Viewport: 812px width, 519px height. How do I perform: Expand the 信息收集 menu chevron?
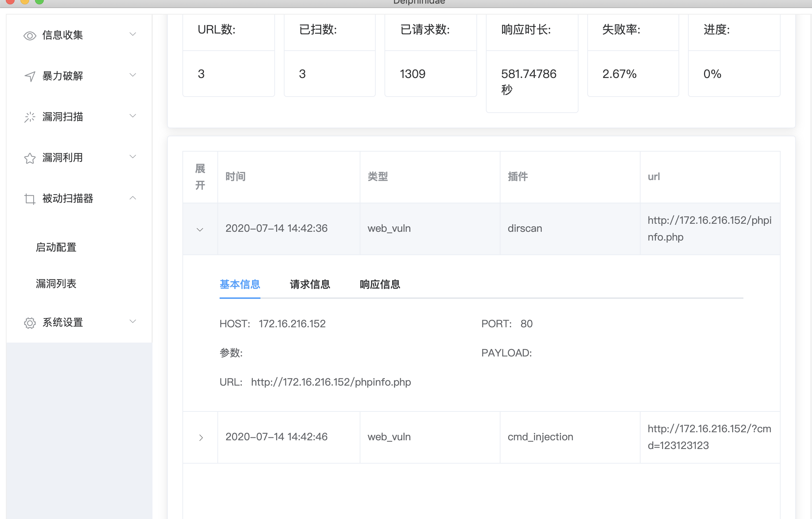133,34
